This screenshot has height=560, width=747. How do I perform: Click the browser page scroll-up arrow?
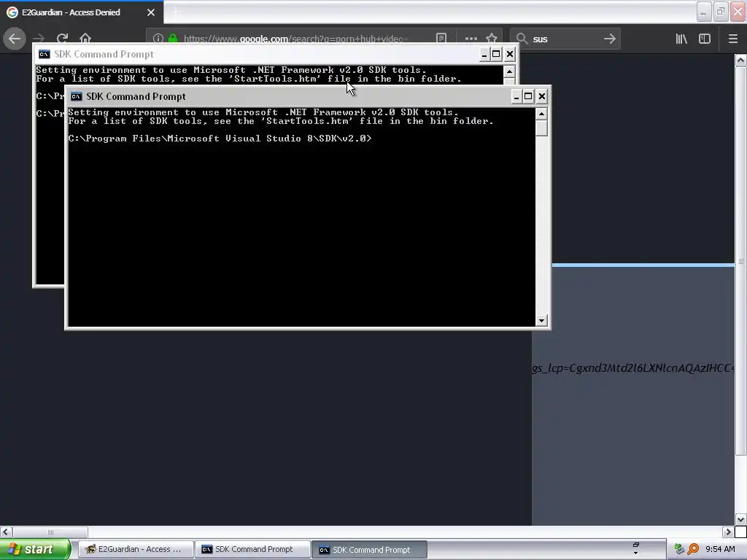pos(740,60)
